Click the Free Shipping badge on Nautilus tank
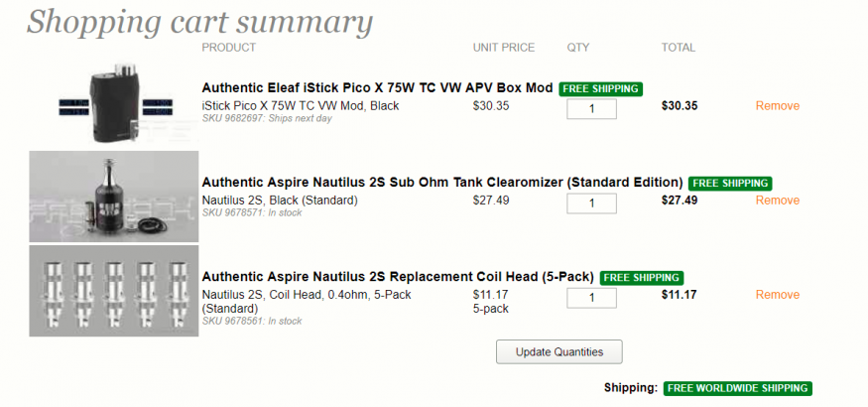 730,183
